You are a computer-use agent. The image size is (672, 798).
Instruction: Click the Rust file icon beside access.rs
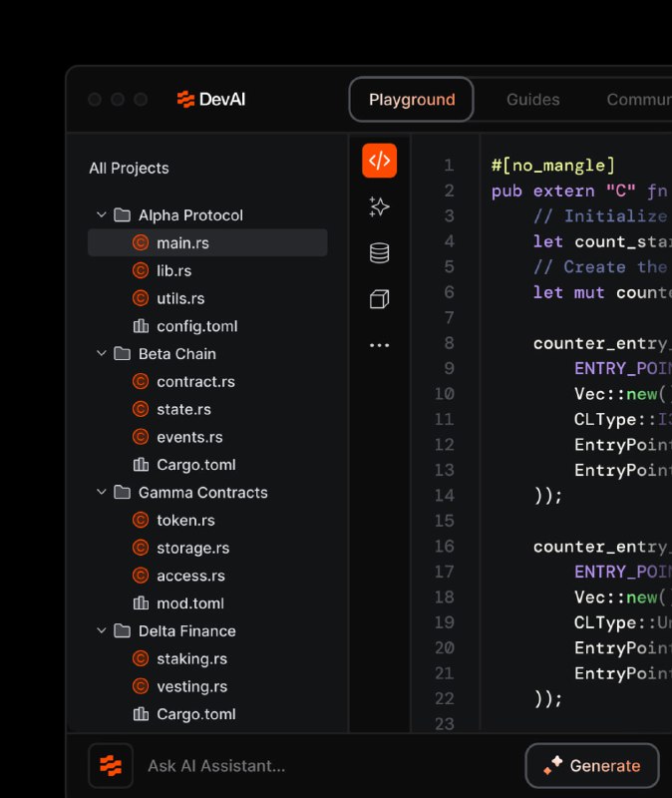(141, 576)
